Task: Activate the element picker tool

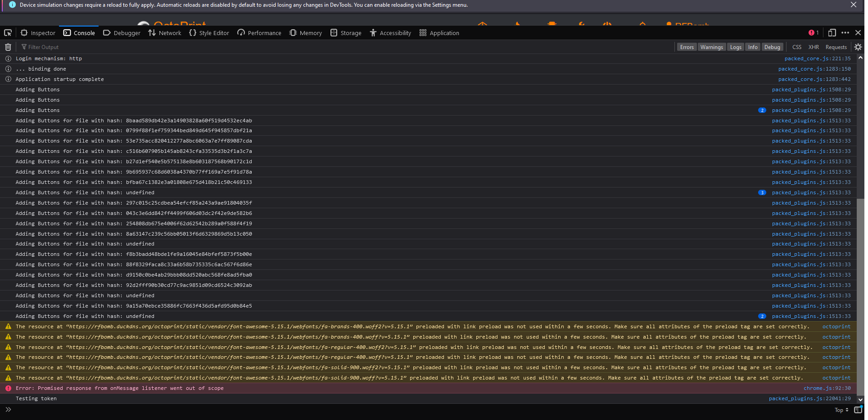Action: click(8, 33)
